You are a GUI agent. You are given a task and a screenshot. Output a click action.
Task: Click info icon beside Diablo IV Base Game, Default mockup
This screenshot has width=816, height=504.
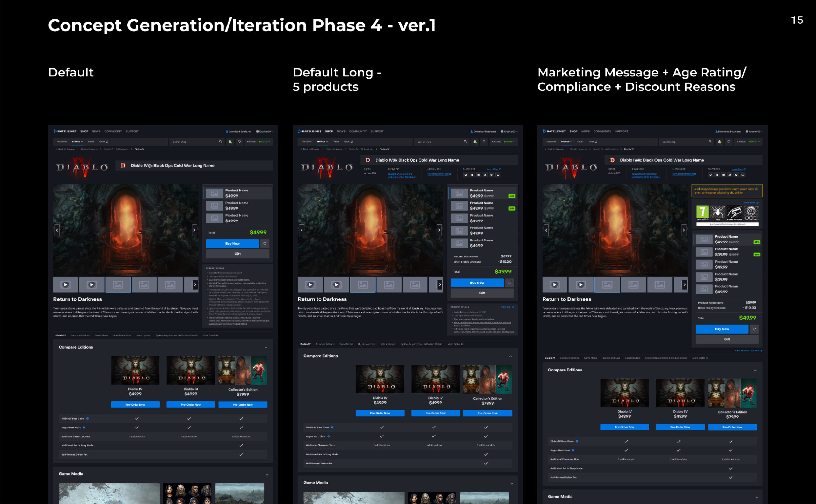tap(87, 418)
